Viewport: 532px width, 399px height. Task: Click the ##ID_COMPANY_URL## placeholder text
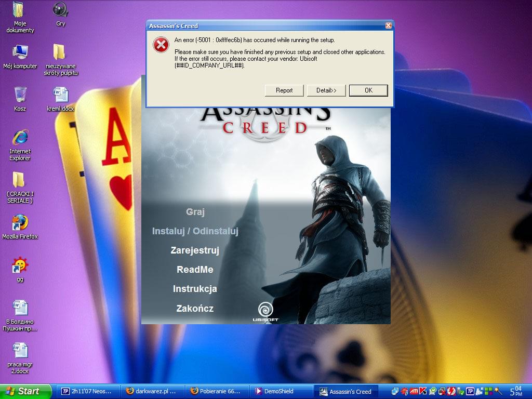coord(209,65)
